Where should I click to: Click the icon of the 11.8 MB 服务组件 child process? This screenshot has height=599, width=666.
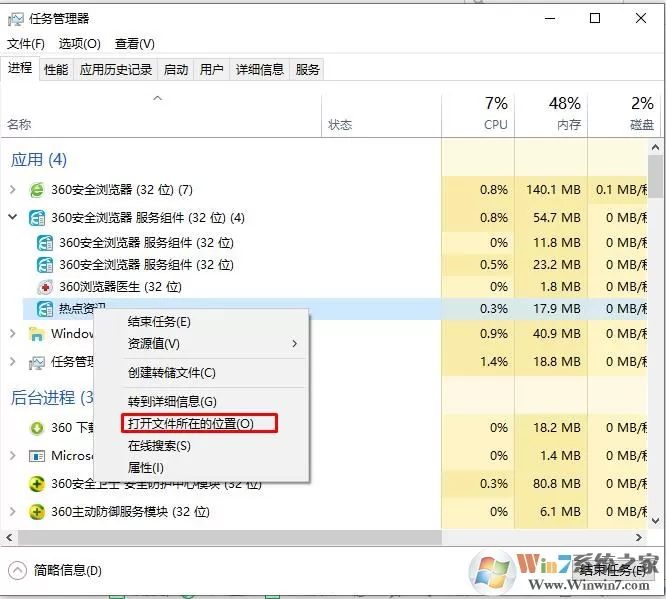[x=45, y=243]
